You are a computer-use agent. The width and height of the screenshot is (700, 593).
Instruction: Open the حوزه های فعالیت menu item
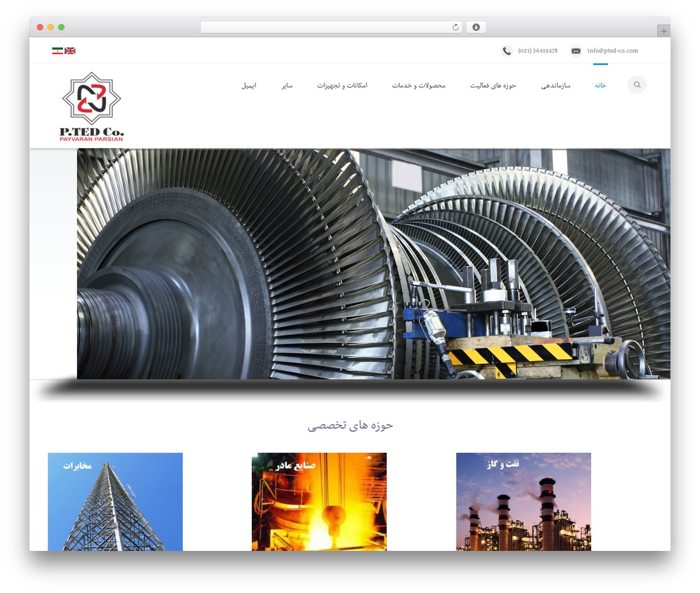point(493,85)
